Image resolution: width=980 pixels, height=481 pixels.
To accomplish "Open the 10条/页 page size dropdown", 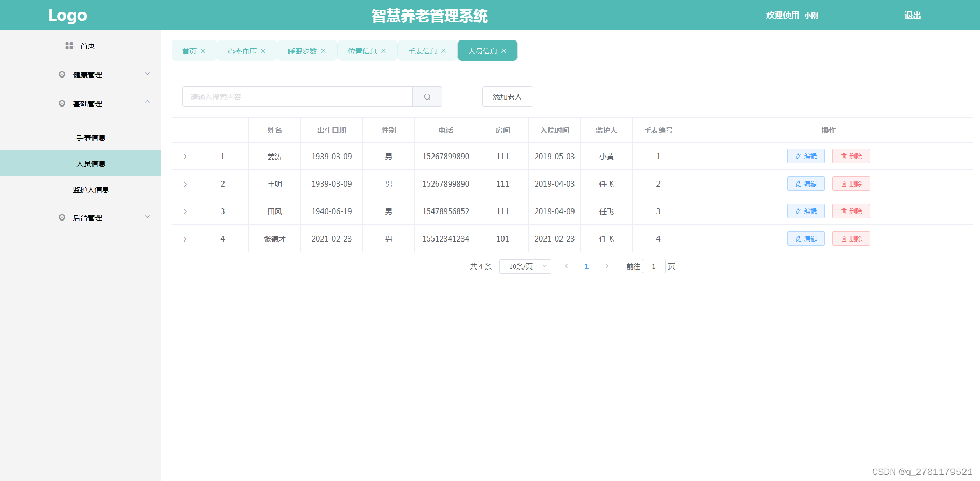I will click(x=525, y=266).
